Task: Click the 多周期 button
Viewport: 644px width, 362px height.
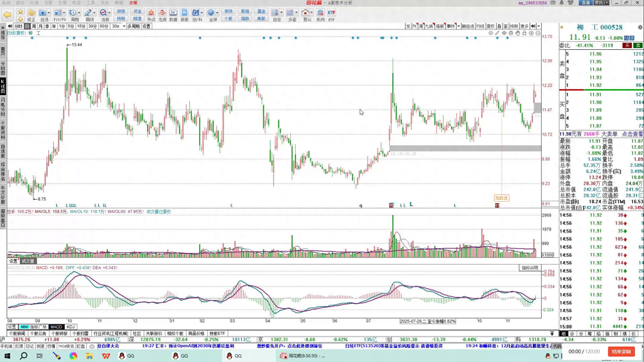Action: pos(133,26)
